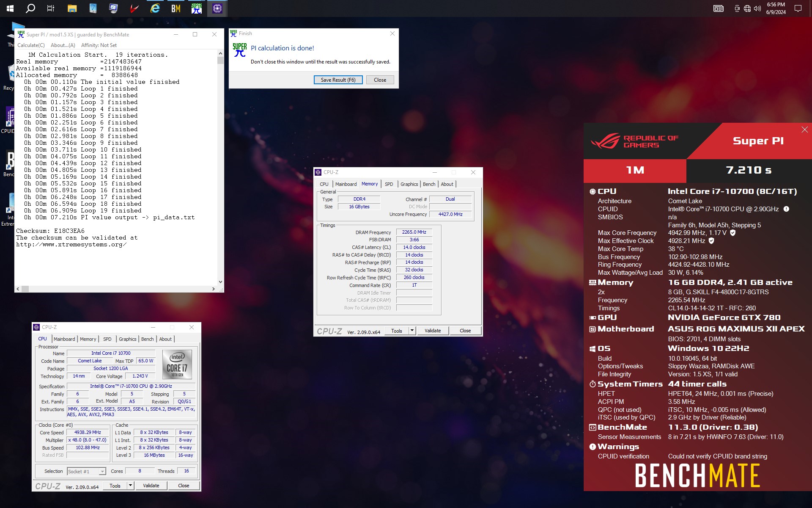The height and width of the screenshot is (508, 812).
Task: Click the CPU chip icon in BenchMate panel
Action: tap(593, 191)
